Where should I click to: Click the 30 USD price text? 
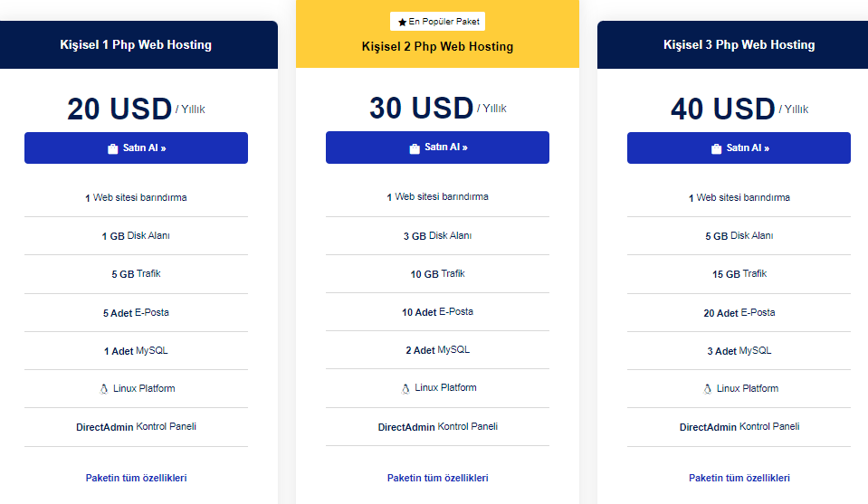click(x=421, y=108)
